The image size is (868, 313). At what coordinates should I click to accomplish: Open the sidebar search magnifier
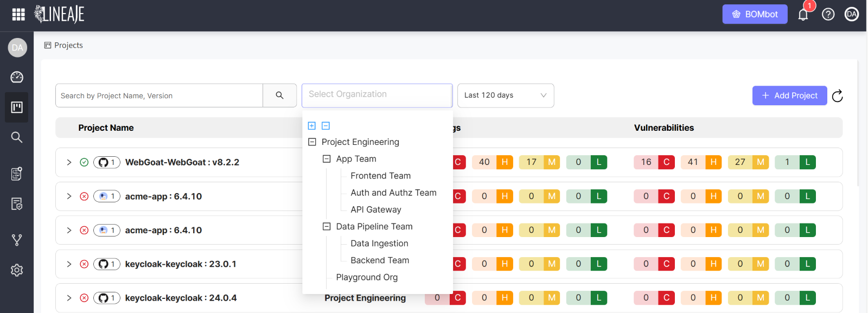[x=17, y=137]
